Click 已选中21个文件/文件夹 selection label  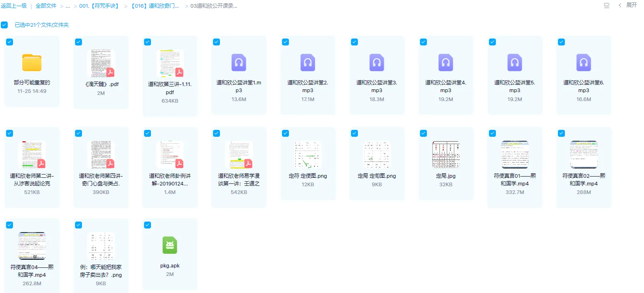coord(42,25)
